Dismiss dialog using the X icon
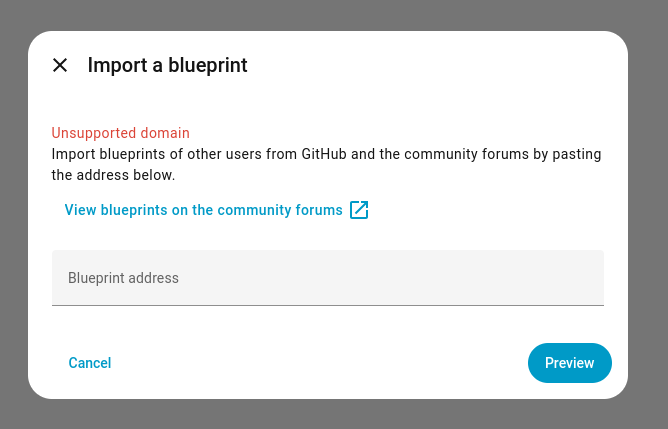Screen dimensions: 668x429 (x=60, y=66)
